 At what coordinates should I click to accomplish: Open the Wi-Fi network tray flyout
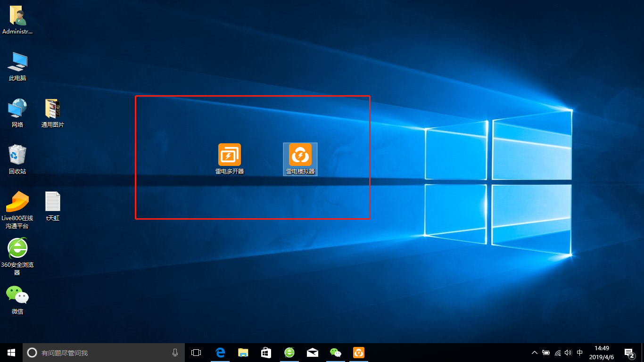(x=557, y=353)
